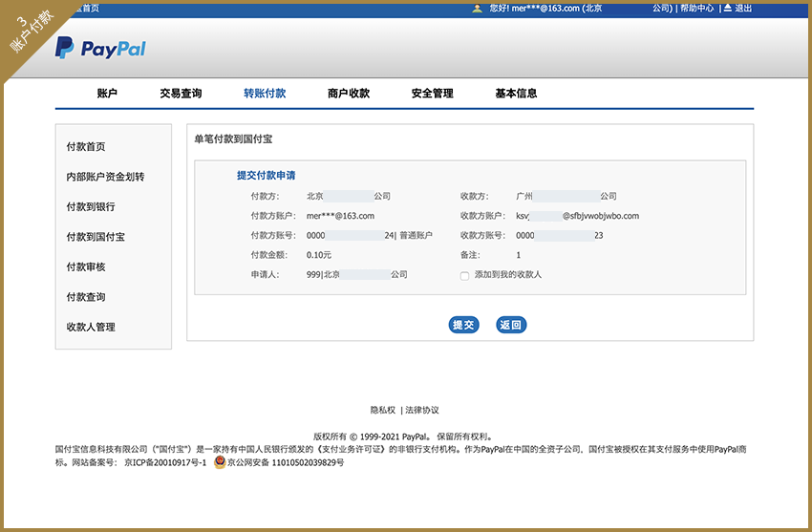Click the police badge icon in footer
The image size is (812, 532).
pos(220,462)
